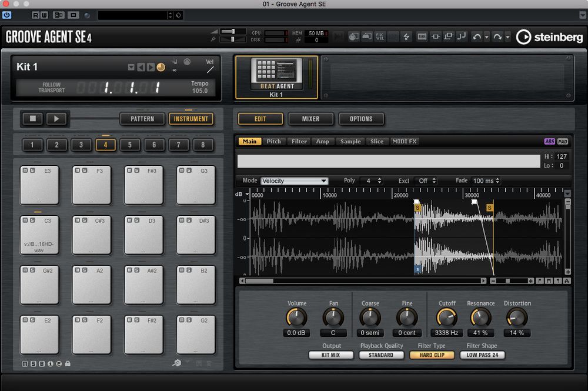Screen dimensions: 588x391
Task: Toggle the PAD button
Action: [x=563, y=141]
